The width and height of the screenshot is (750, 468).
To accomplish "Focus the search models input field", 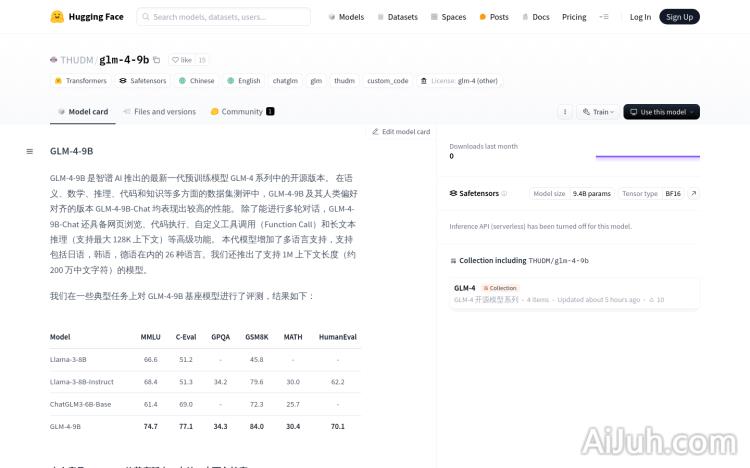I will (229, 17).
